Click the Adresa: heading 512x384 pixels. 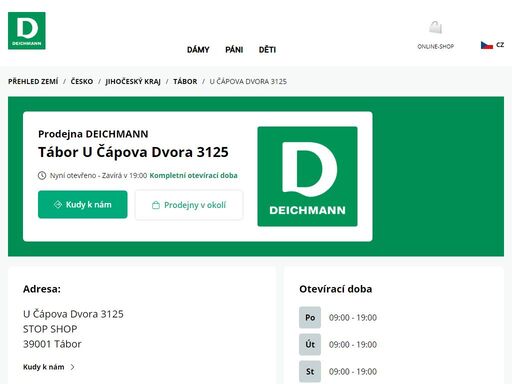click(x=42, y=289)
